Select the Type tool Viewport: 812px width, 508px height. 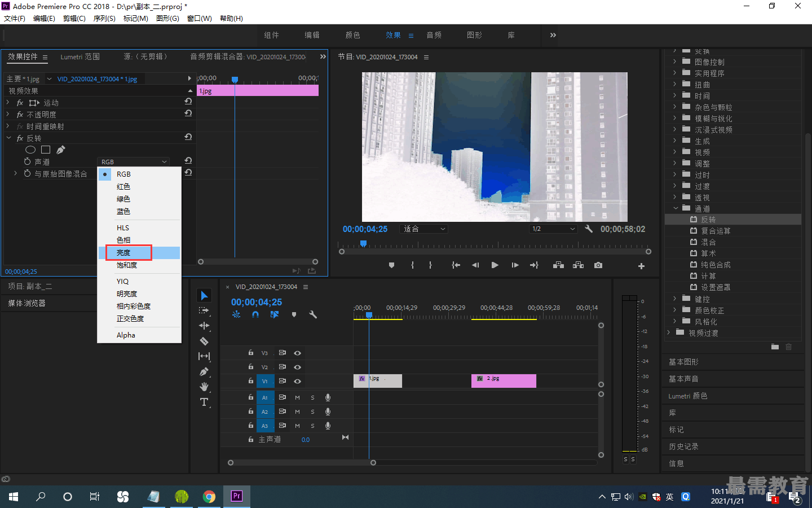click(204, 402)
